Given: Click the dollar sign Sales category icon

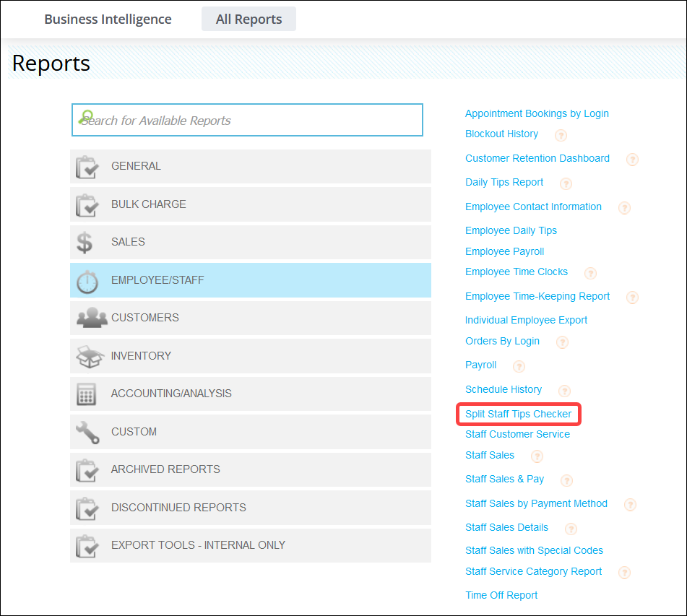Looking at the screenshot, I should (85, 243).
